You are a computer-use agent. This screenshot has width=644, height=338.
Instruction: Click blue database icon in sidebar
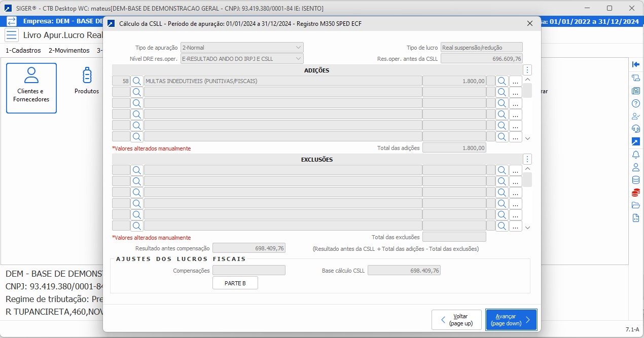click(x=636, y=180)
